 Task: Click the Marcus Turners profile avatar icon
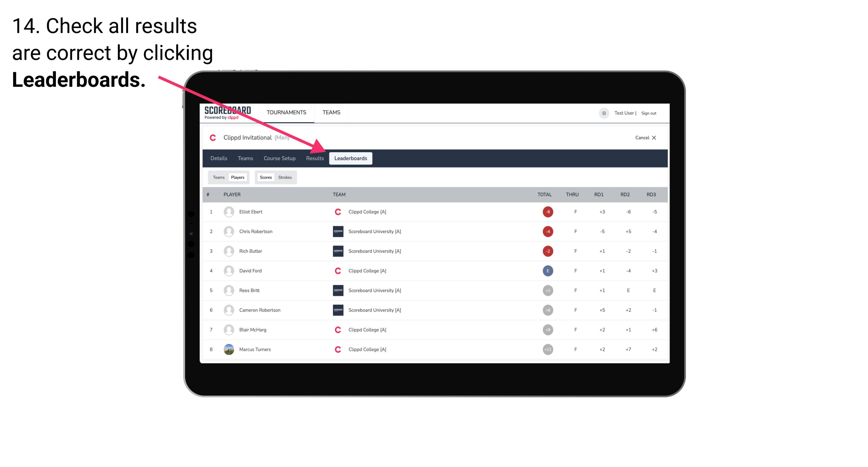click(228, 349)
